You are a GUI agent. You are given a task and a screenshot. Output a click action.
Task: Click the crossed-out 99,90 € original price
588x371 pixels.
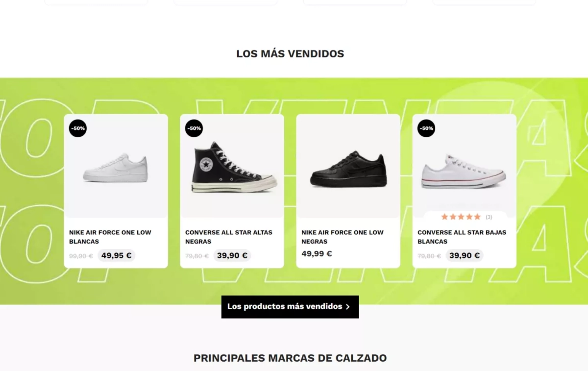(x=81, y=256)
